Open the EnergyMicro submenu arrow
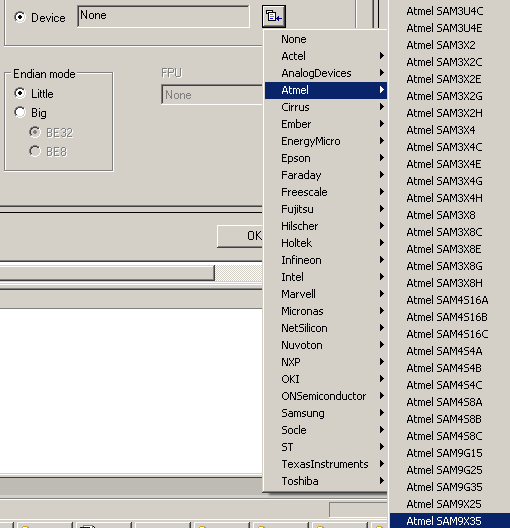Image resolution: width=510 pixels, height=528 pixels. 381,141
